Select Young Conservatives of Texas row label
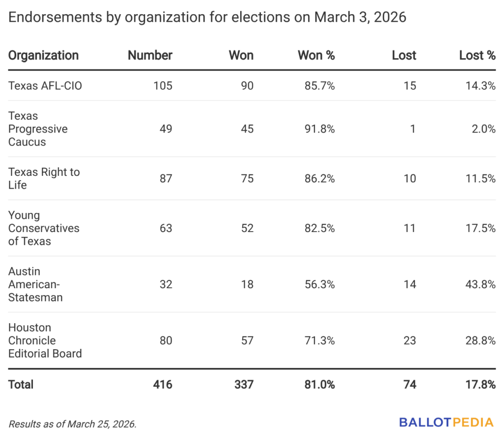The image size is (504, 438). [44, 228]
